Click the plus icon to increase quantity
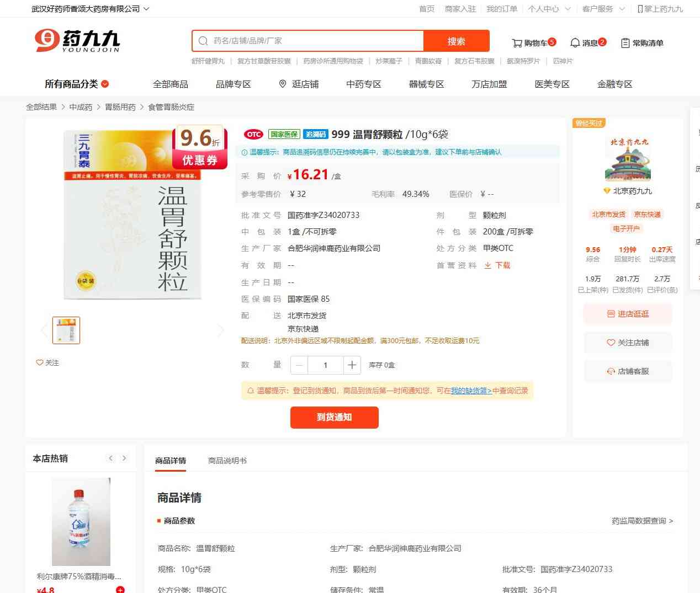This screenshot has width=700, height=593. click(x=352, y=365)
